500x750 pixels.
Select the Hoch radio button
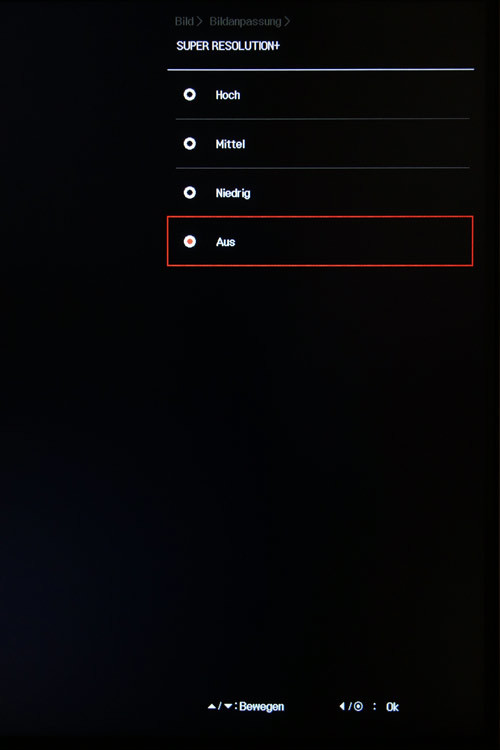(x=189, y=95)
